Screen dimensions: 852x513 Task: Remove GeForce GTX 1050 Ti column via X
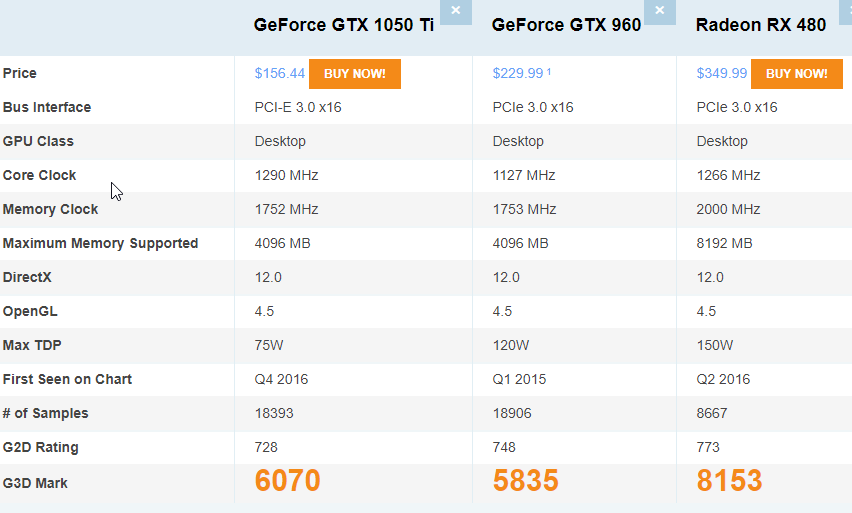click(x=455, y=11)
